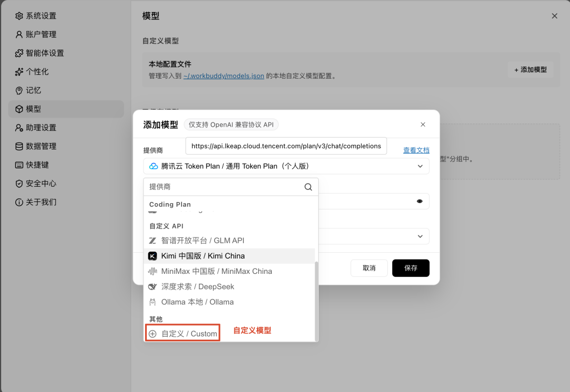Click the Coding Plan group header

170,204
